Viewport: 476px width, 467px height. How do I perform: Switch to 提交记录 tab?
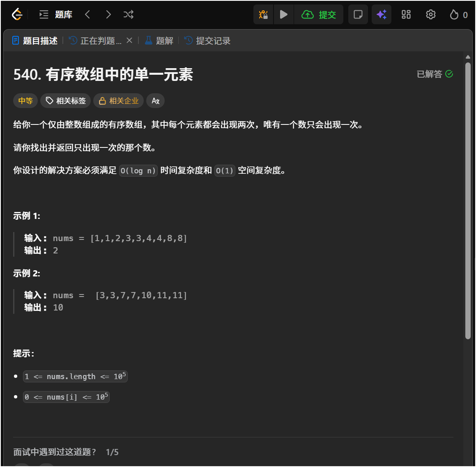tap(207, 40)
